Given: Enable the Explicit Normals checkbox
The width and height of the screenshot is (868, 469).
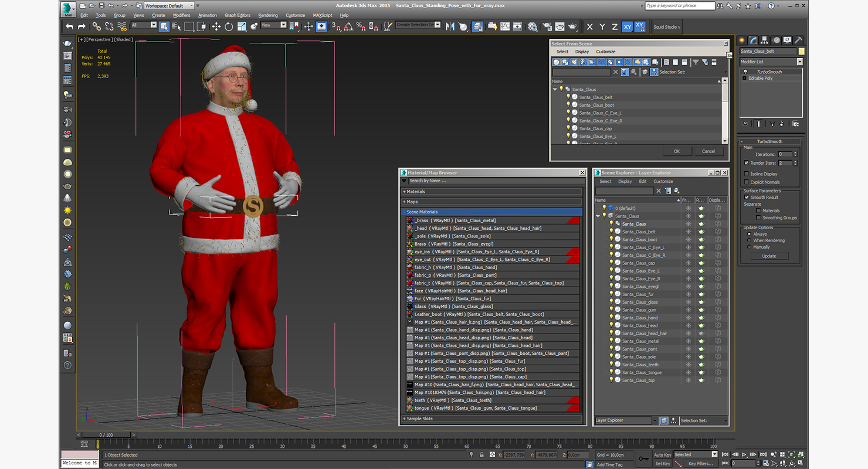Looking at the screenshot, I should pos(746,182).
